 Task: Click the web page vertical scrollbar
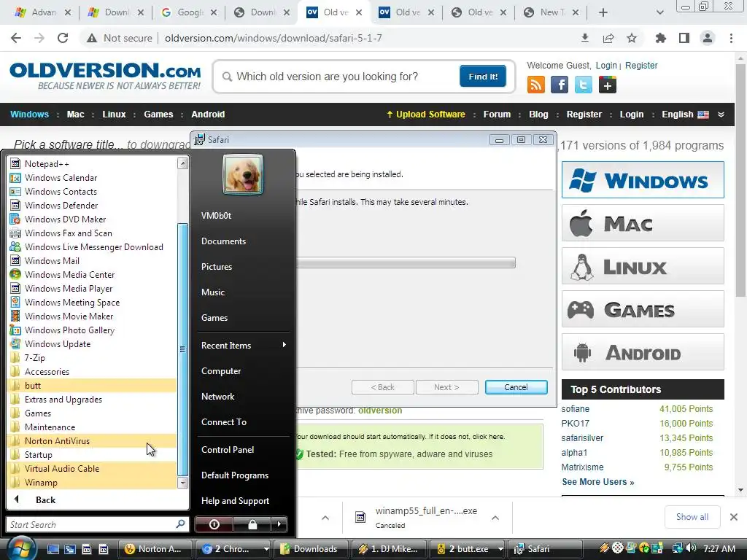(x=740, y=181)
